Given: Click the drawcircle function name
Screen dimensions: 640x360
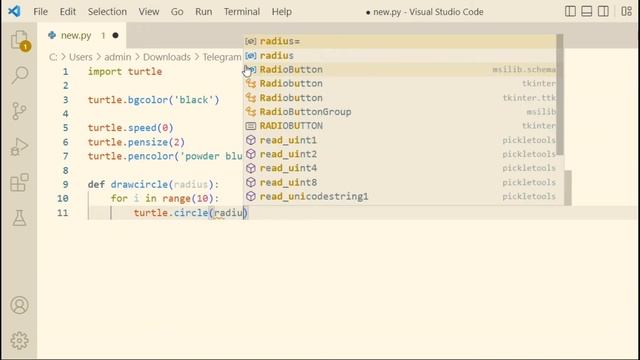Looking at the screenshot, I should pos(140,184).
